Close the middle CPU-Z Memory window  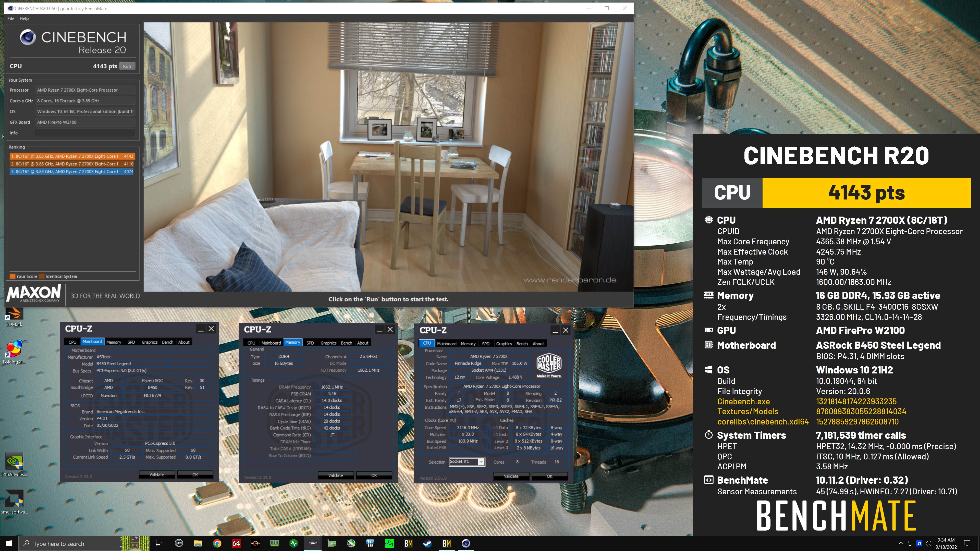(390, 329)
